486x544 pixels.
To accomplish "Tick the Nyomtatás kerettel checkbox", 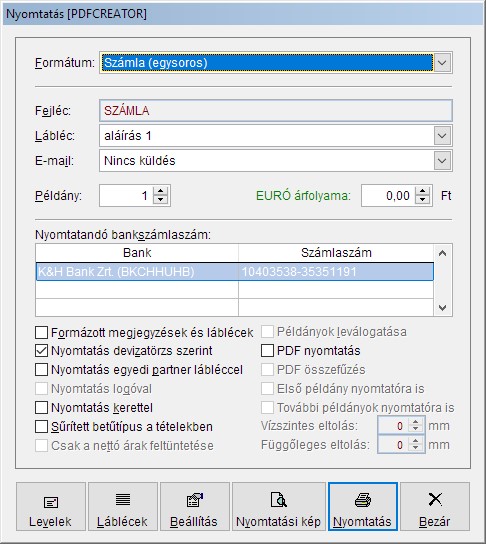I will tap(41, 408).
